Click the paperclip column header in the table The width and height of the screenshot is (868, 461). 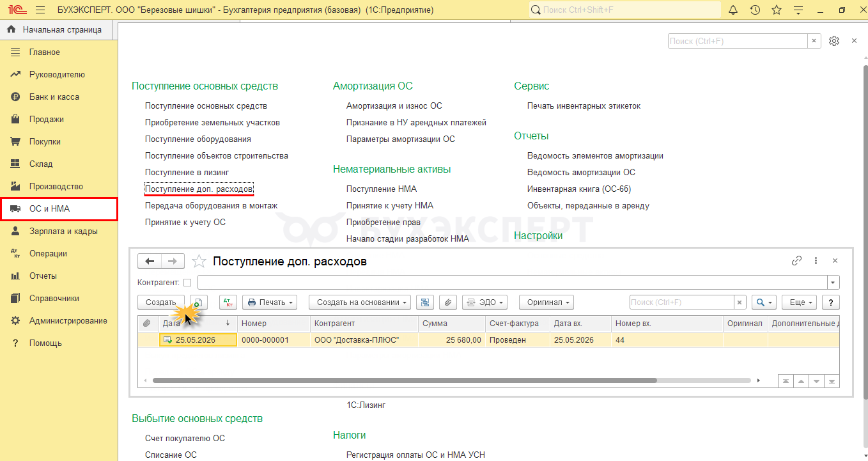146,324
